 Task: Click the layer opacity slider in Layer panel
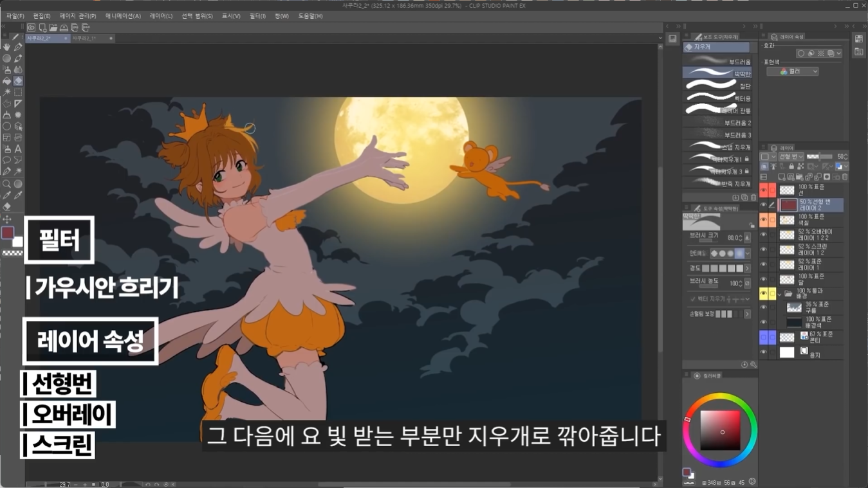pos(819,156)
